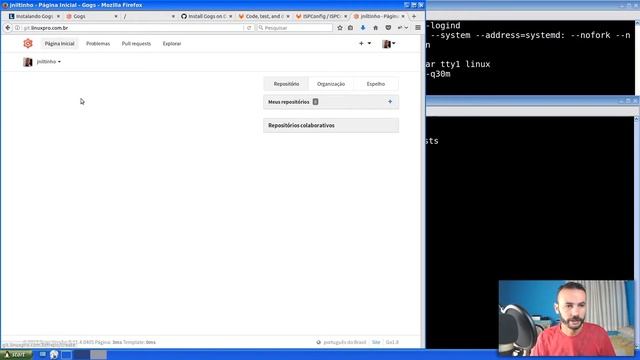Screen dimensions: 640x360
Task: Click the Repositórios colaborativos heading
Action: point(301,125)
